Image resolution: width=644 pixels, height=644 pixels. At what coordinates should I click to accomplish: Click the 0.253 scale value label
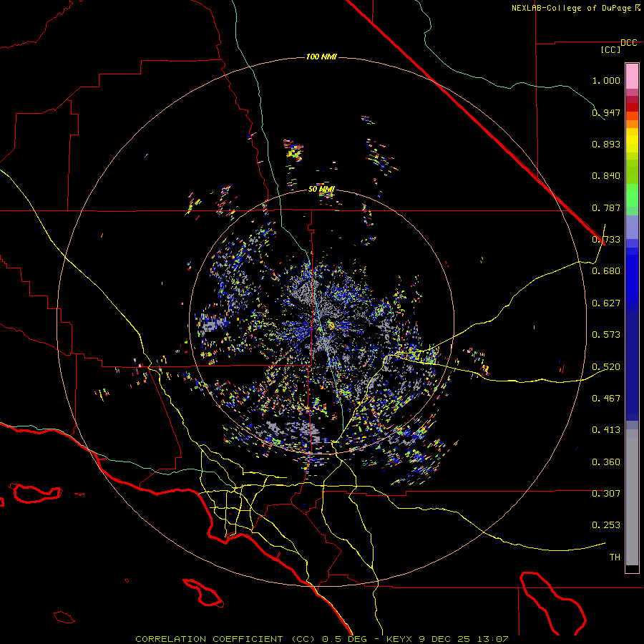tap(606, 525)
